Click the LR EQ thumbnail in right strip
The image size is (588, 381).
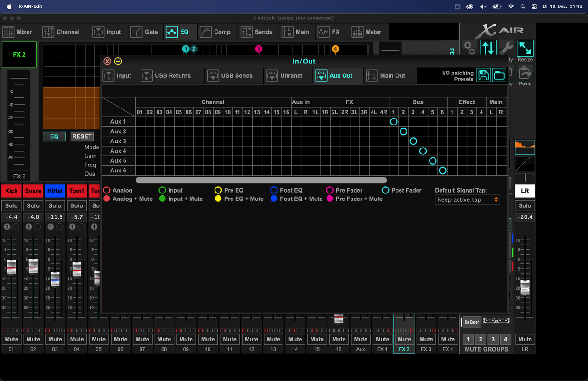[525, 147]
